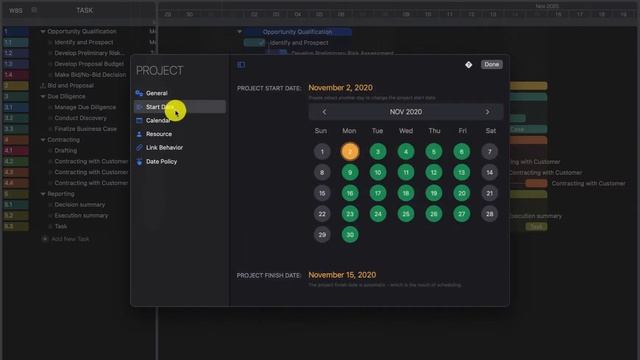Click Saturday November 7

pyautogui.click(x=489, y=151)
